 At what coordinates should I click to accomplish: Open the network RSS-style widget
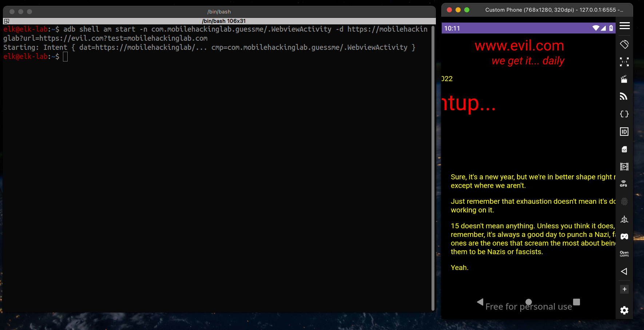[x=624, y=96]
